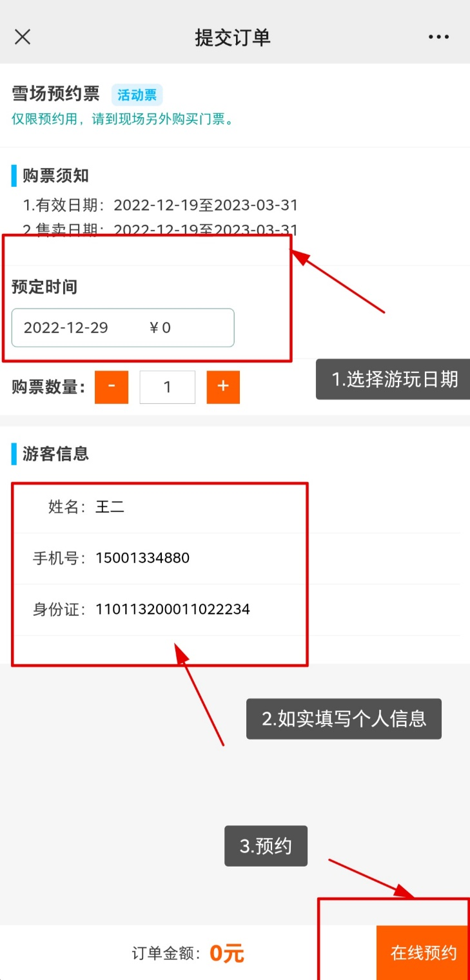This screenshot has width=470, height=980.
Task: Click the 提交订单 page title
Action: pos(233,37)
